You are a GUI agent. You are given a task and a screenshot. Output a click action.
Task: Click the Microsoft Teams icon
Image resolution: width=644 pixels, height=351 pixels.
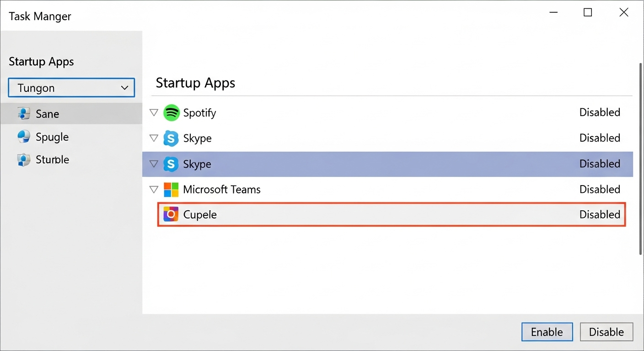[172, 189]
